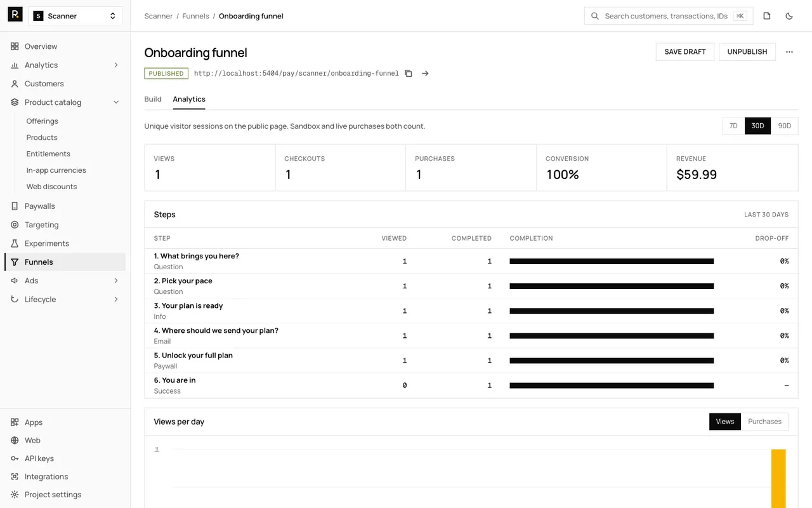The width and height of the screenshot is (812, 508).
Task: Select the 7D time range
Action: coord(733,126)
